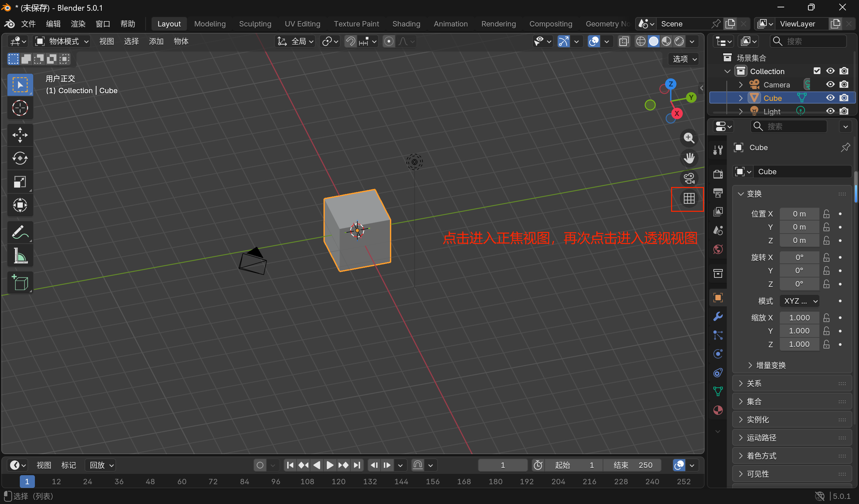Switch to the Sculpting workspace tab

(255, 24)
